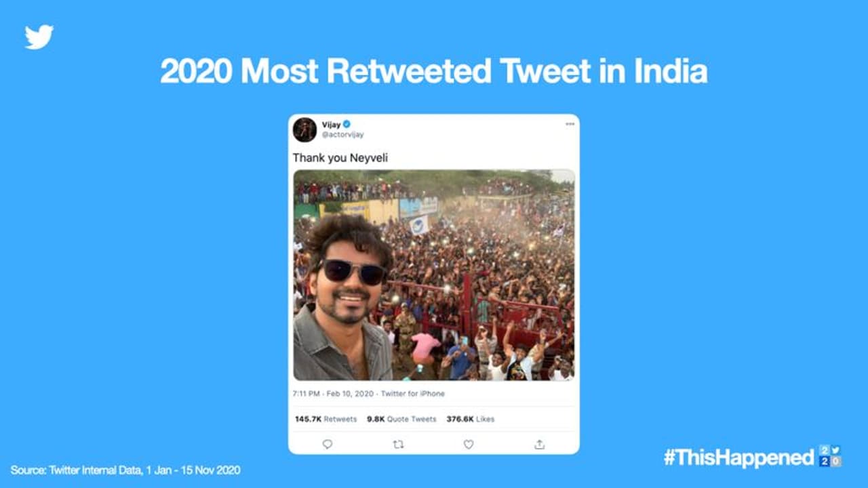Screen dimensions: 868x488
Task: Click the Twitter for iPhone source label
Action: [412, 394]
